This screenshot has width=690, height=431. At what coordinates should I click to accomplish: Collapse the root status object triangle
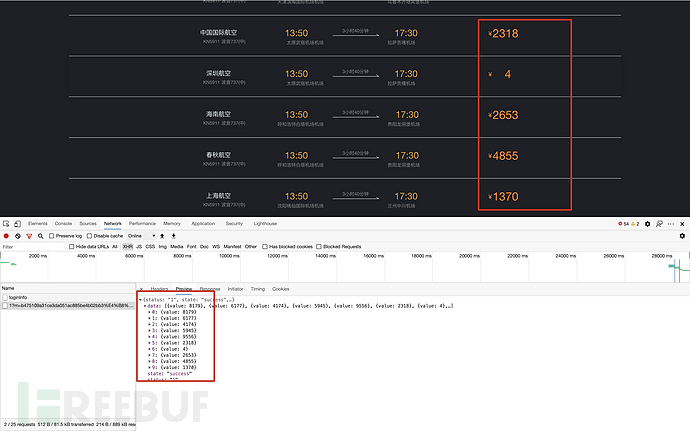[x=140, y=300]
